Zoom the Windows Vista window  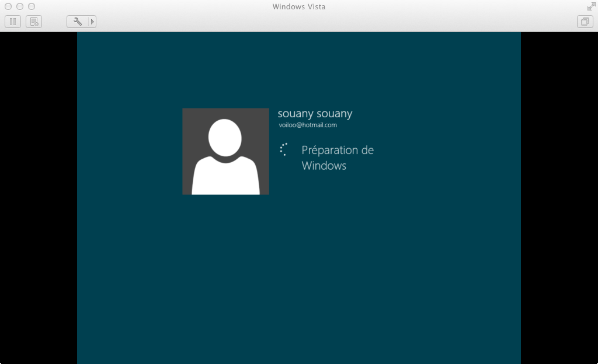coord(32,6)
